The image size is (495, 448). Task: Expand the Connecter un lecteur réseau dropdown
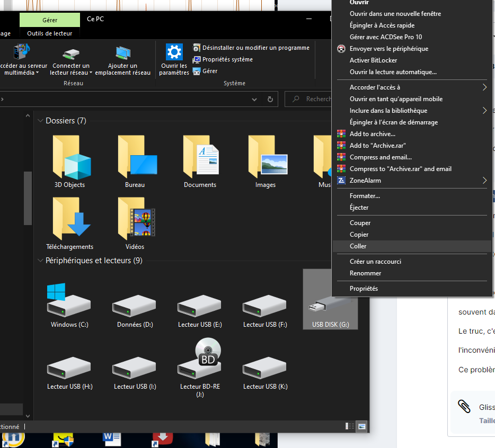tap(91, 73)
